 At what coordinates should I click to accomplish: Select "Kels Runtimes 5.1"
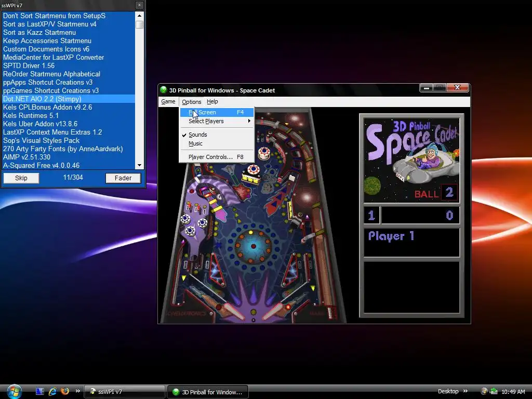point(69,115)
